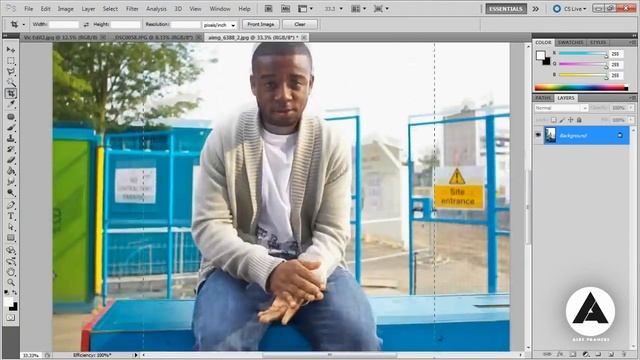This screenshot has height=360, width=640.
Task: Switch to the Paths tab
Action: (x=543, y=98)
